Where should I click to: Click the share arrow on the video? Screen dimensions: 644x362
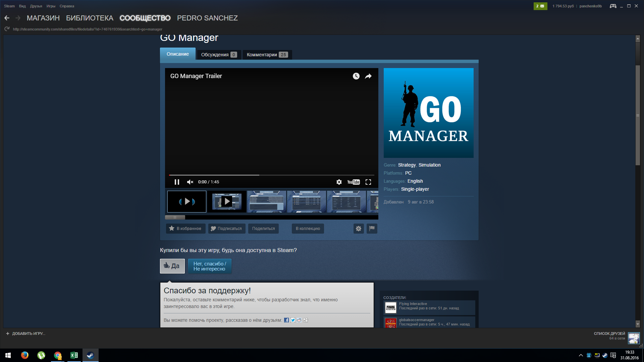[x=368, y=76]
